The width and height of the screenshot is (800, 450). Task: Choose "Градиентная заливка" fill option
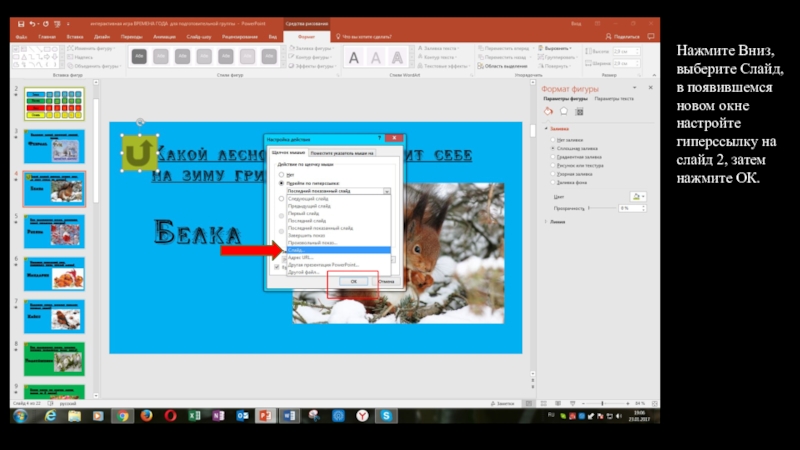(550, 157)
